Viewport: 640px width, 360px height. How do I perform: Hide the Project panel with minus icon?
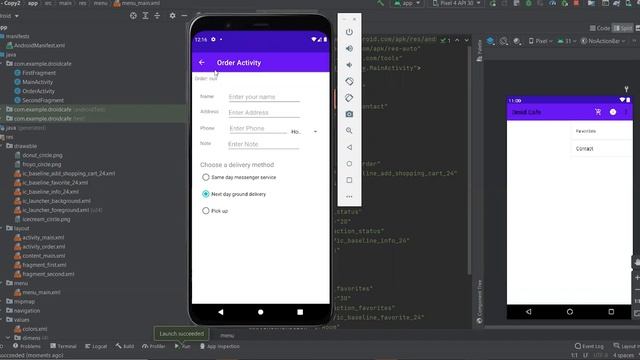point(184,16)
